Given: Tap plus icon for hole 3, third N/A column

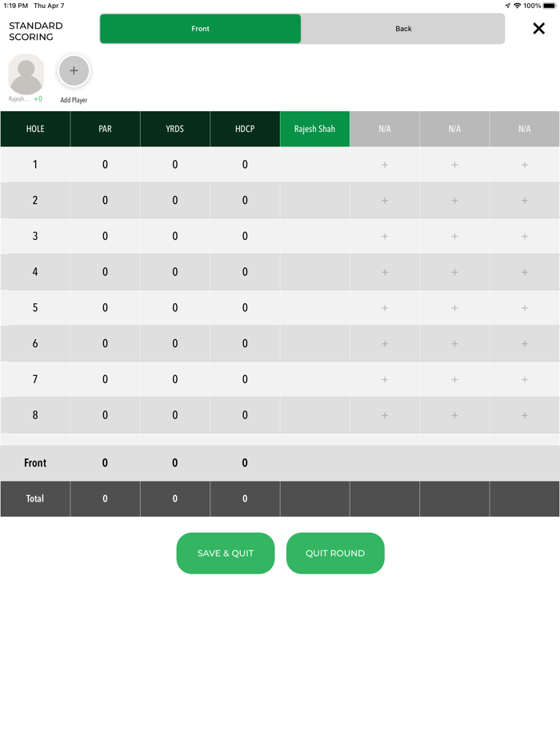Looking at the screenshot, I should [525, 237].
